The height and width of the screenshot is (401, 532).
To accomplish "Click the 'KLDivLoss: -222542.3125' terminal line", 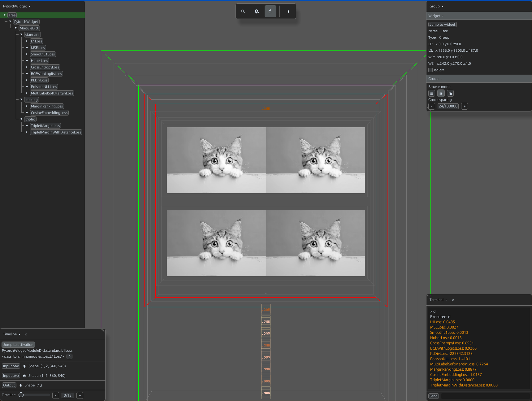I will pyautogui.click(x=451, y=354).
